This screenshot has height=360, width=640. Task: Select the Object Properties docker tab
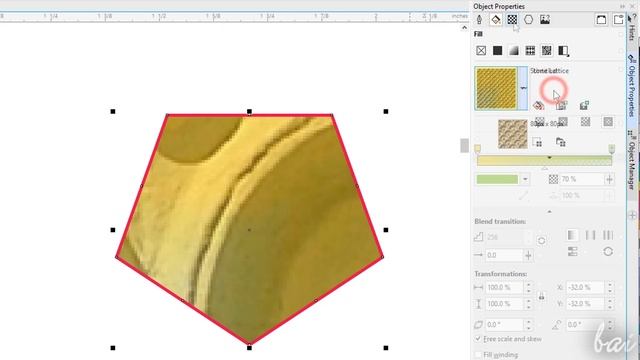click(x=631, y=86)
